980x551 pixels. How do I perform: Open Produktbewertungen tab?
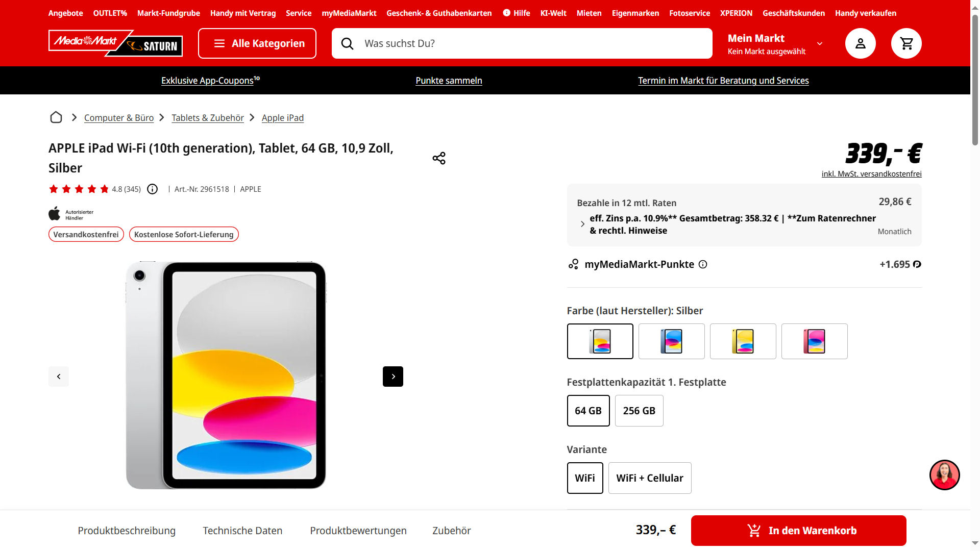[x=358, y=531]
